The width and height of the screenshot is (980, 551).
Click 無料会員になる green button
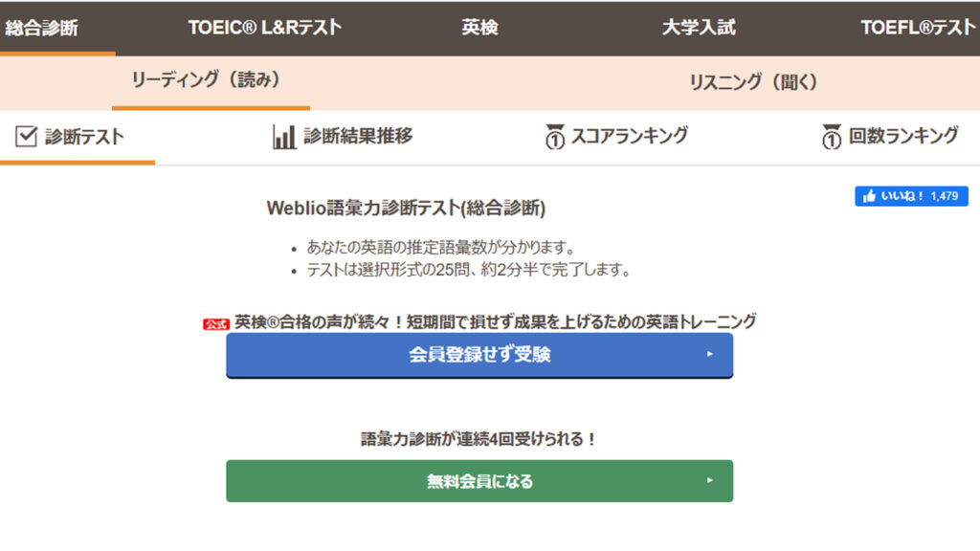(x=479, y=481)
